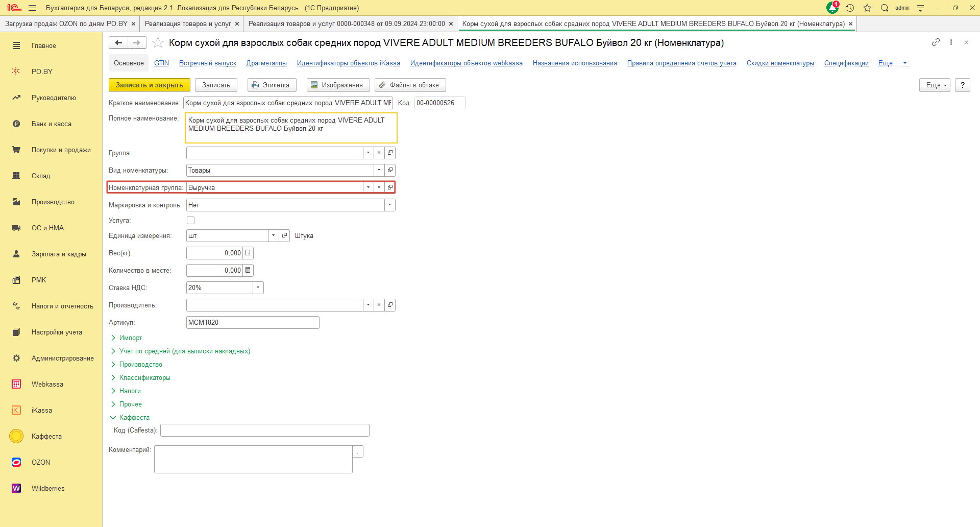
Task: Open Производитель dropdown arrow
Action: [368, 305]
